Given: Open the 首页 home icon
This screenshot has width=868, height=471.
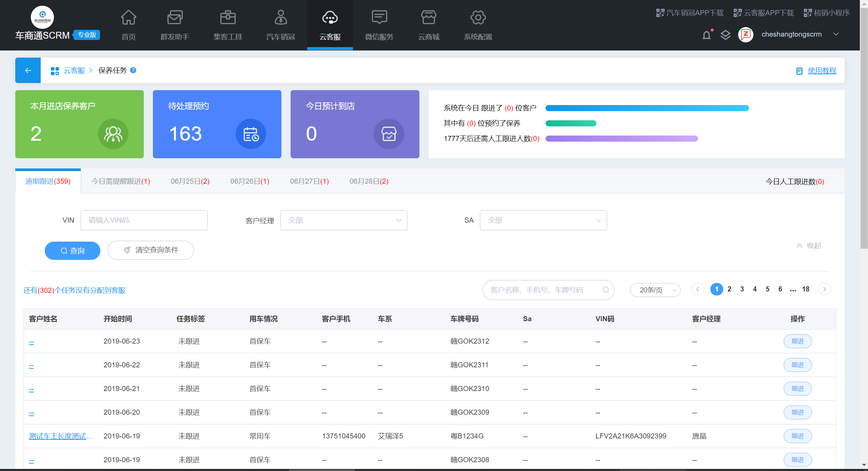Looking at the screenshot, I should pyautogui.click(x=129, y=18).
